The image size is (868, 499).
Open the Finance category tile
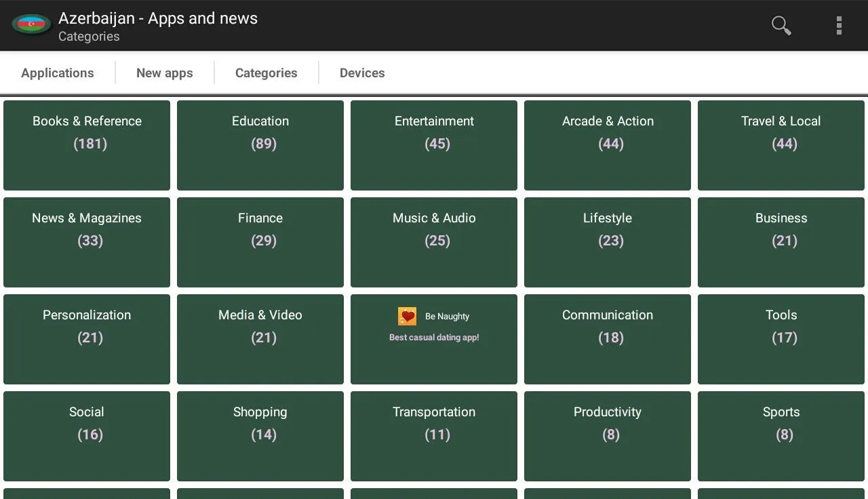point(260,242)
